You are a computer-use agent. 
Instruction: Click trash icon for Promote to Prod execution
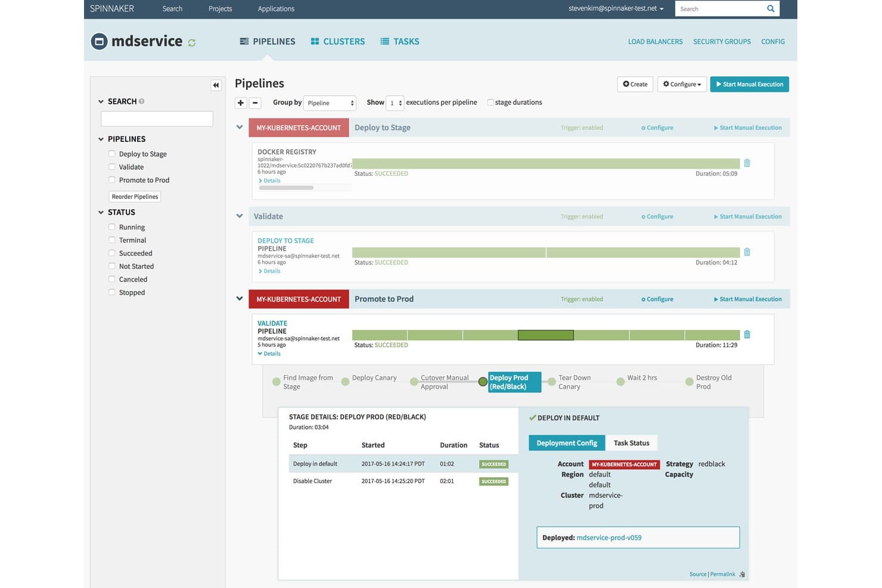click(x=747, y=335)
